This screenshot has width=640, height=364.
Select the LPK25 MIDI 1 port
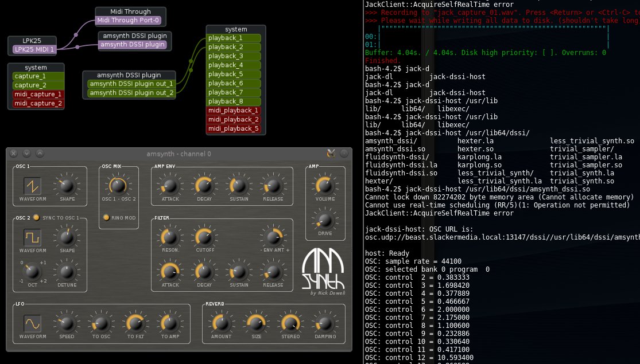[34, 49]
